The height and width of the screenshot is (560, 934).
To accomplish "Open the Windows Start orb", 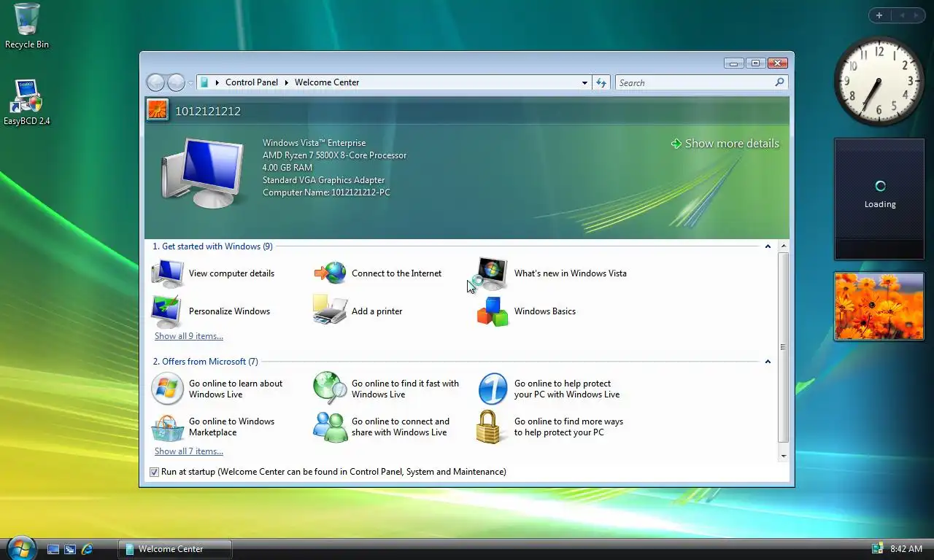I will (x=22, y=548).
